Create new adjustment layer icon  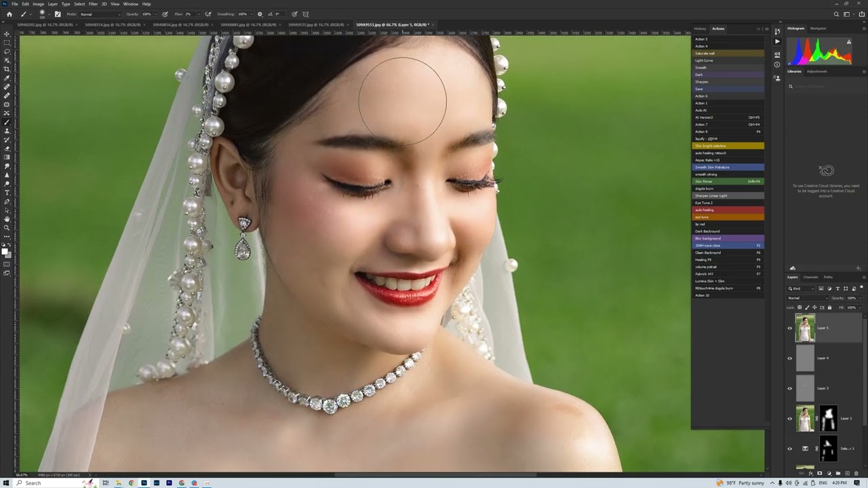(829, 473)
